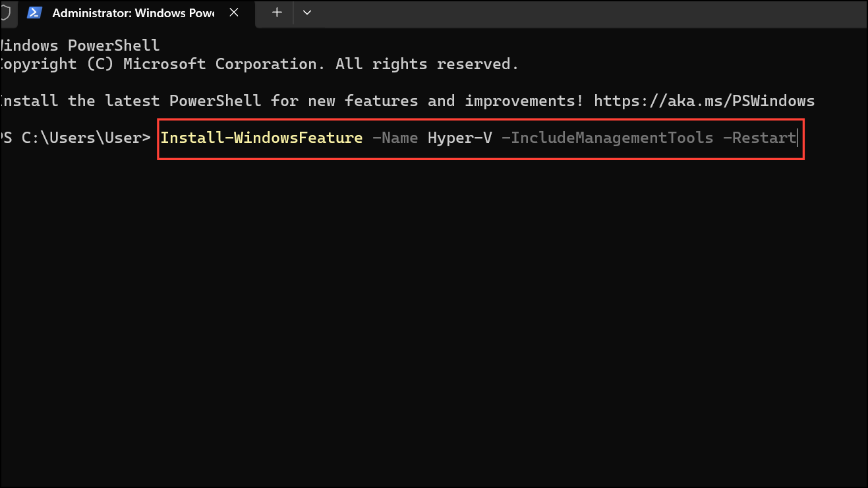The image size is (868, 488).
Task: Click the -Name parameter in the command line
Action: (x=395, y=138)
